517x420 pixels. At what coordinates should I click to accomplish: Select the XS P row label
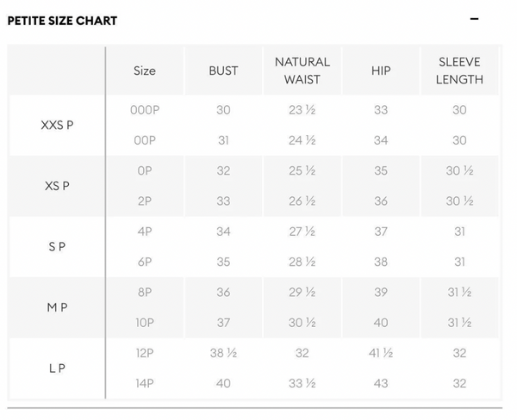[x=57, y=186]
